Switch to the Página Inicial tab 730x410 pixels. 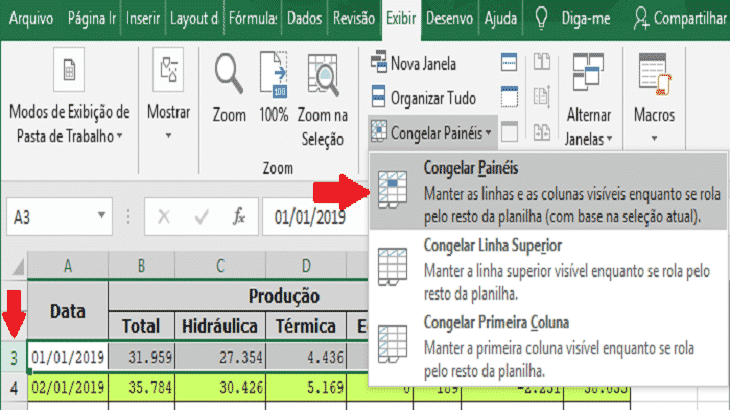(91, 19)
